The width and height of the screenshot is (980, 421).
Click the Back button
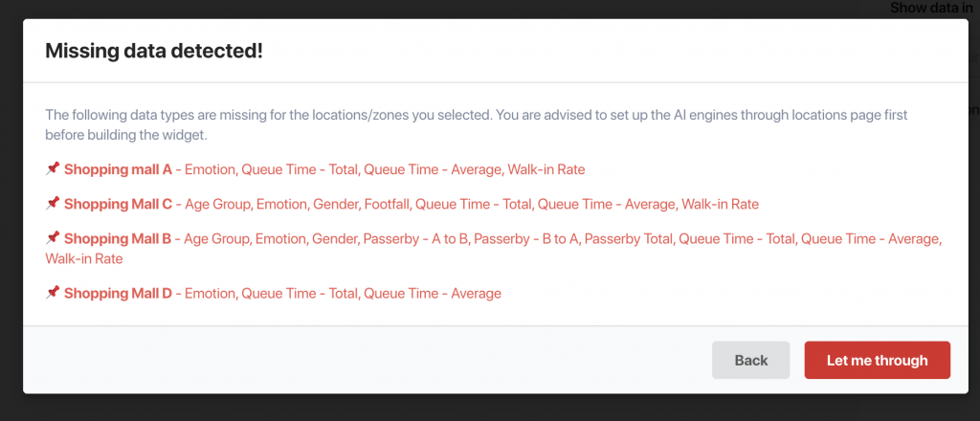750,360
